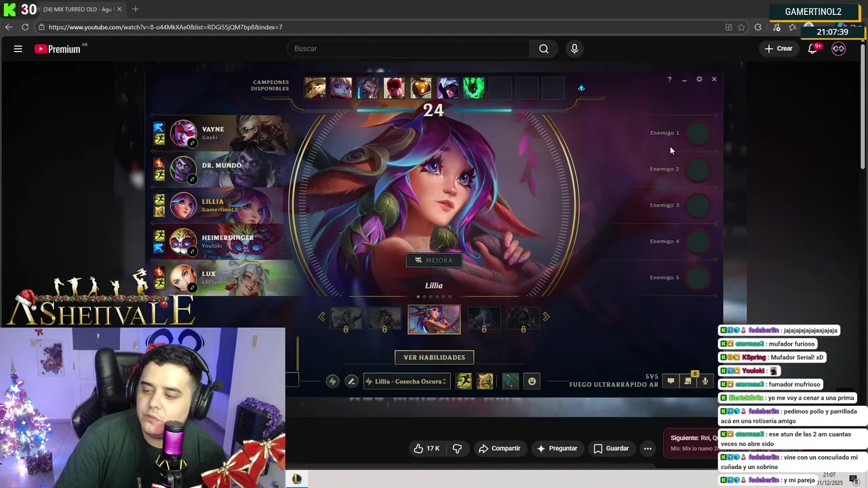This screenshot has height=488, width=868.
Task: Dislike the YouTube video
Action: tap(457, 449)
